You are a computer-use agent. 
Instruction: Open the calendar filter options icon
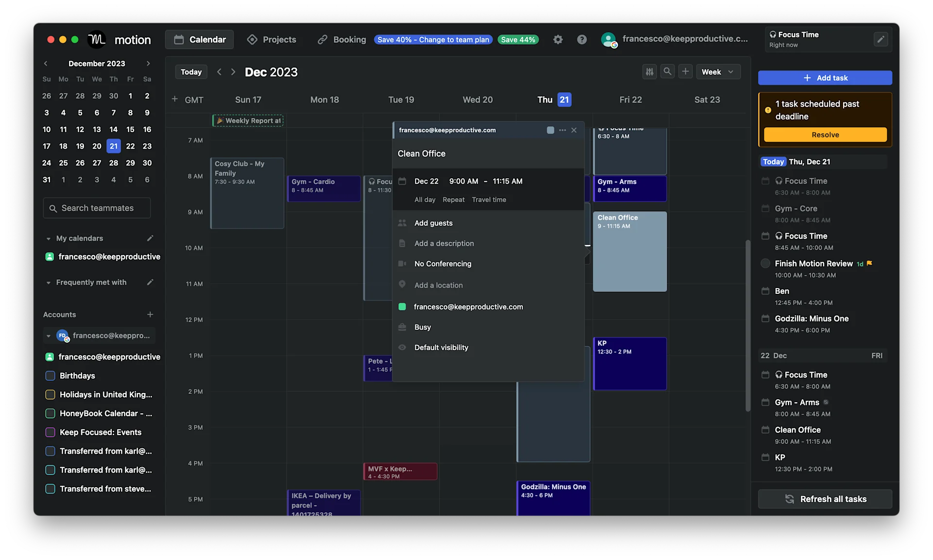click(x=650, y=71)
